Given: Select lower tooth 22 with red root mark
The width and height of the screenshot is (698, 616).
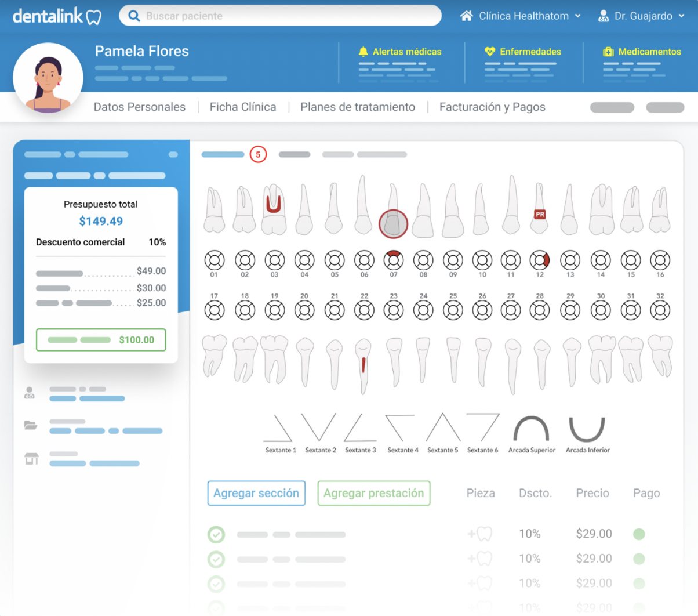Looking at the screenshot, I should [x=363, y=365].
